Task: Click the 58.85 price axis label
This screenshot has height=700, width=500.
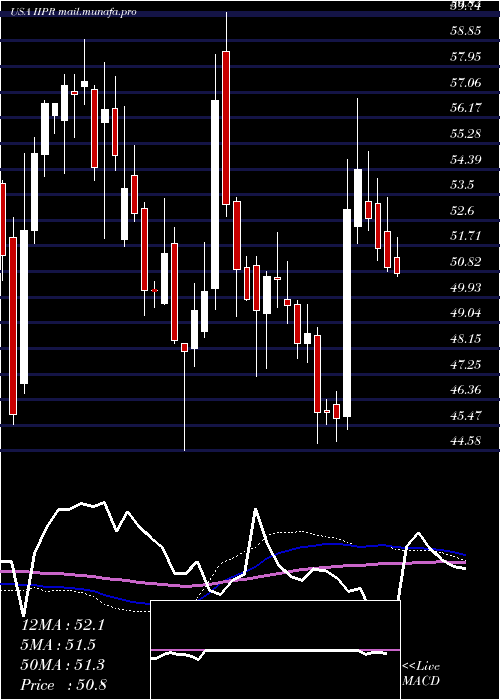Action: pos(466,31)
